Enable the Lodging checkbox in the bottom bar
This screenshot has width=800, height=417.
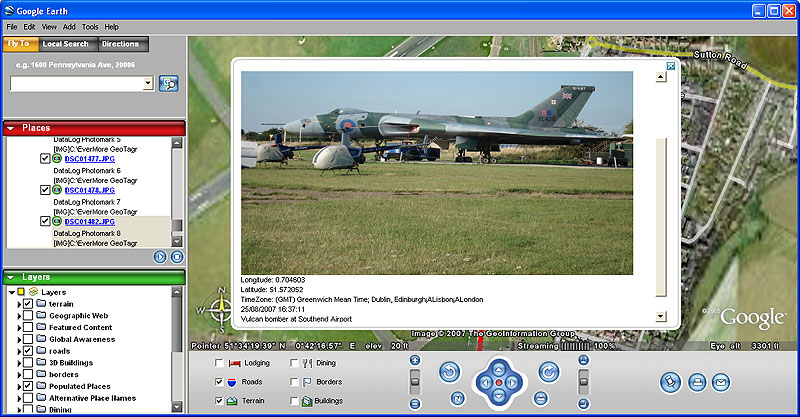[219, 363]
